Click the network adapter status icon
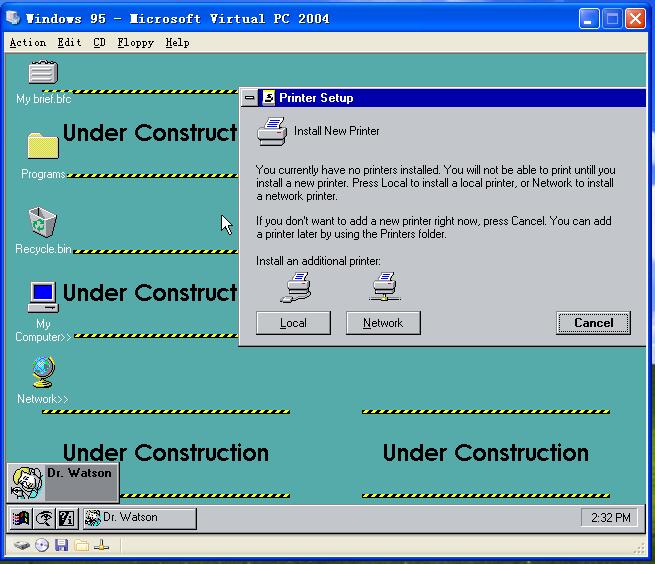This screenshot has width=655, height=564. [x=101, y=545]
